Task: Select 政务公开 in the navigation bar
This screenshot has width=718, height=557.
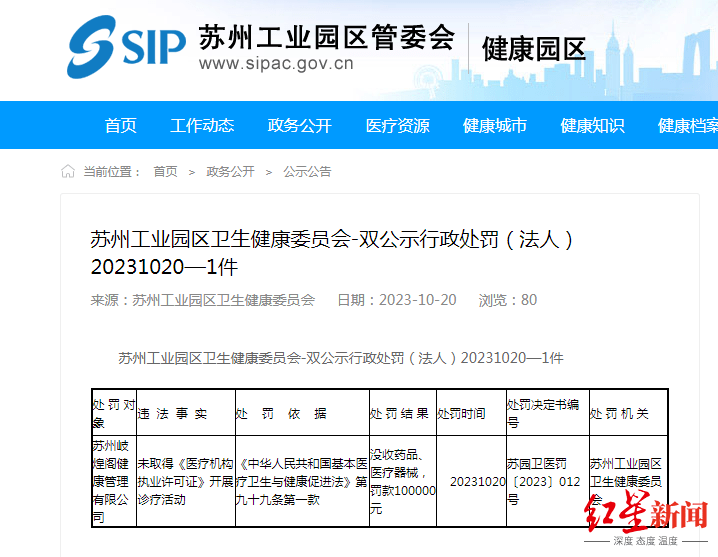Action: pyautogui.click(x=299, y=125)
